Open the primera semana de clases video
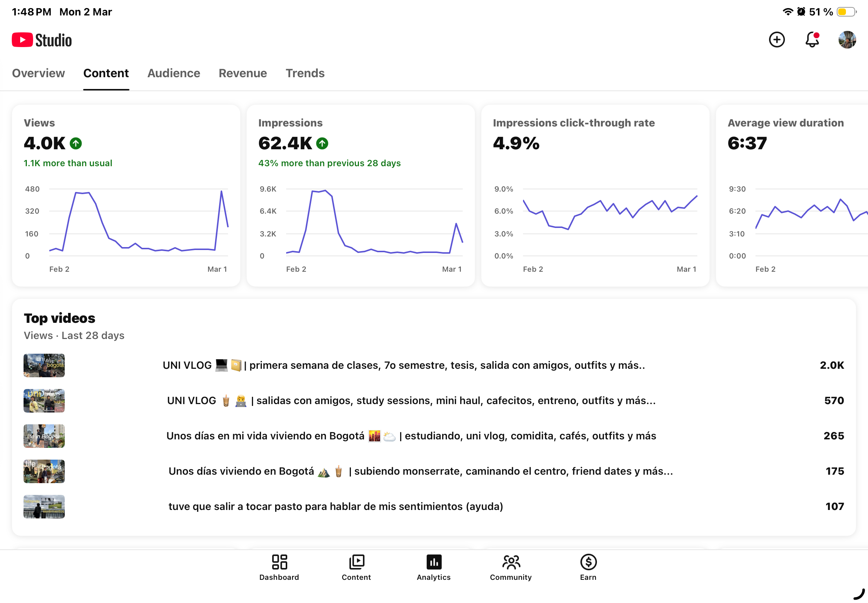This screenshot has width=868, height=603. (403, 365)
